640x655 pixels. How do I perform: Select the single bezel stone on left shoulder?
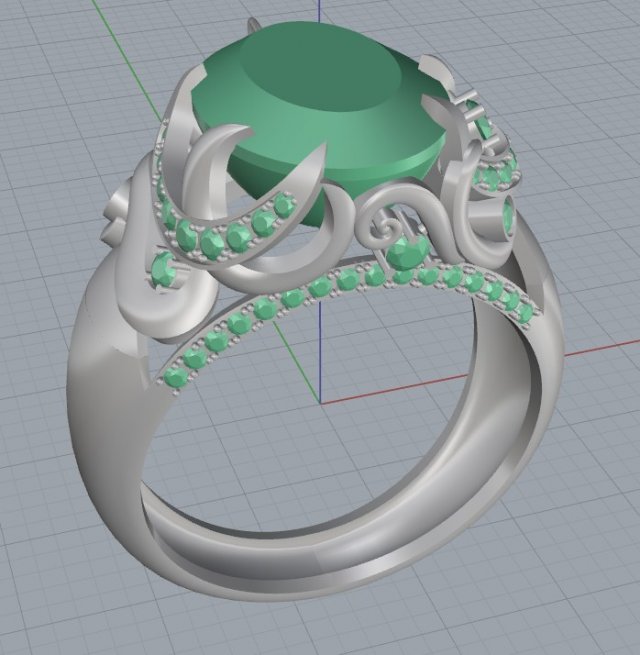pyautogui.click(x=160, y=268)
